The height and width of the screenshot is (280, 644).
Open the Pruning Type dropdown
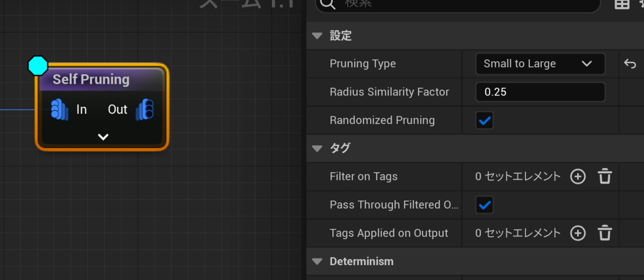tap(540, 64)
